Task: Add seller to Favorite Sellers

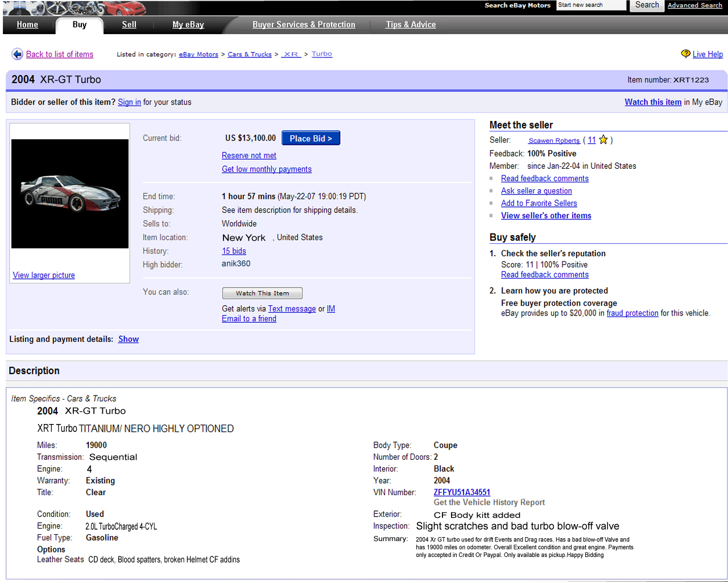Action: pos(539,203)
